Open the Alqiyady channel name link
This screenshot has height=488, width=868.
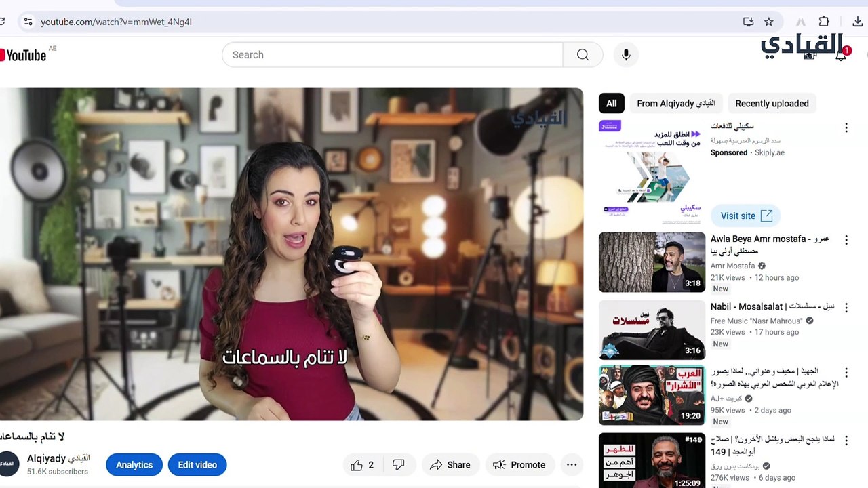tap(58, 459)
